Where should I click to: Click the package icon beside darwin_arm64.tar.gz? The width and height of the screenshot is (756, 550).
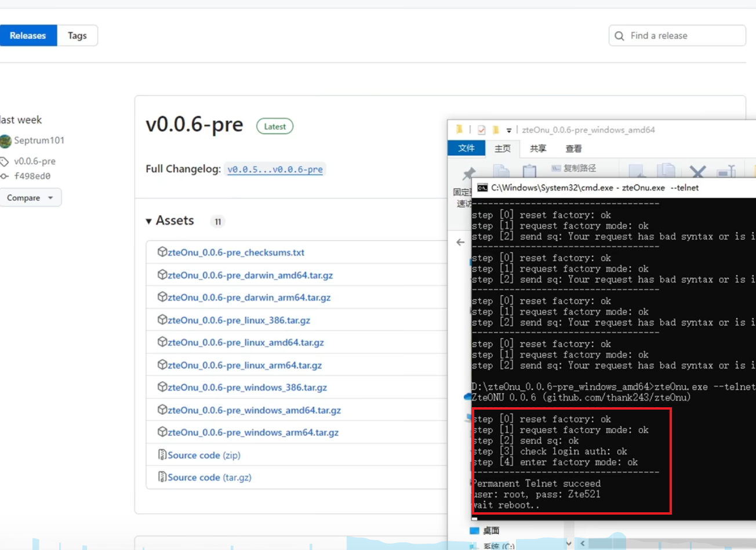pyautogui.click(x=162, y=296)
